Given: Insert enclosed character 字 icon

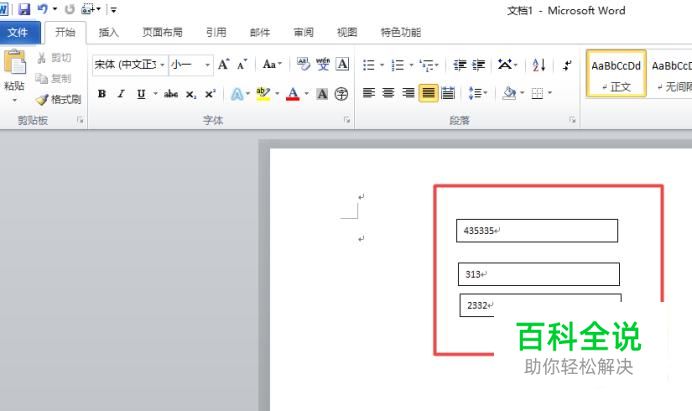Looking at the screenshot, I should 341,94.
